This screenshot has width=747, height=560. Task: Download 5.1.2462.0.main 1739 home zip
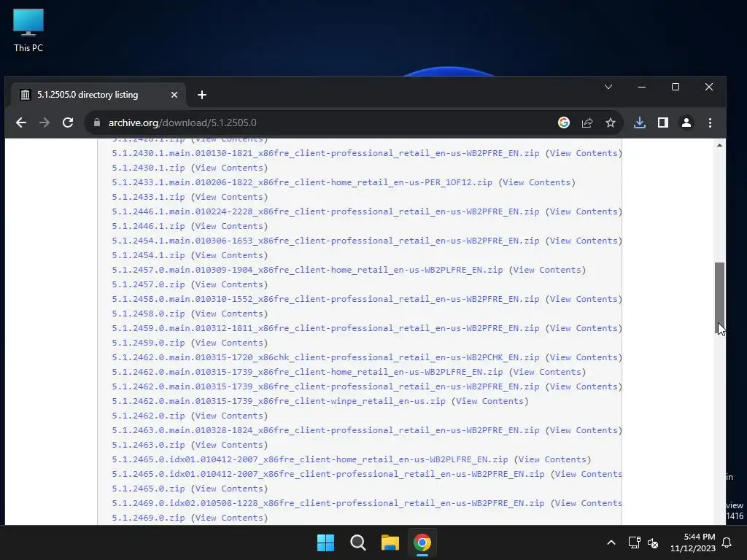pos(307,372)
